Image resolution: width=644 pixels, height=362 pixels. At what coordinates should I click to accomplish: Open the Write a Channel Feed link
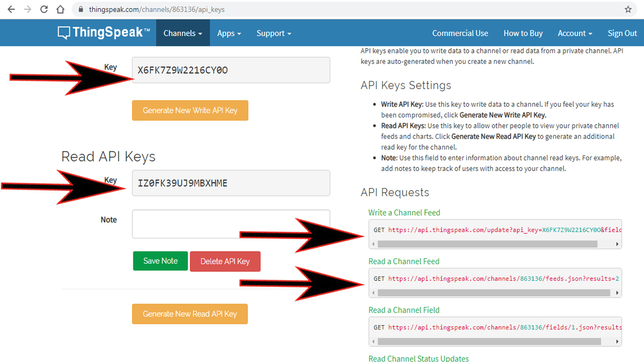coord(404,212)
